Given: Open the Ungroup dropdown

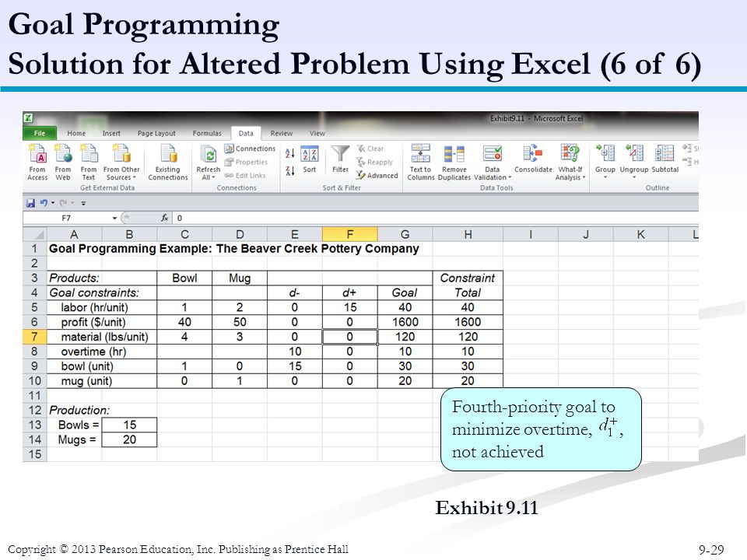Looking at the screenshot, I should tap(633, 162).
